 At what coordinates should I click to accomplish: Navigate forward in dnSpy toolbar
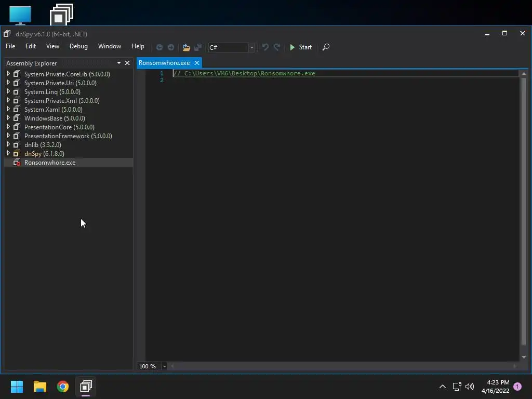(171, 47)
